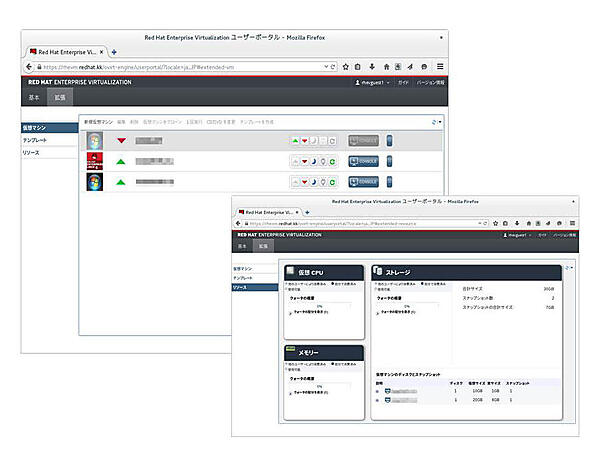
Task: Open hamburger menu in resources Firefox window
Action: (572, 223)
